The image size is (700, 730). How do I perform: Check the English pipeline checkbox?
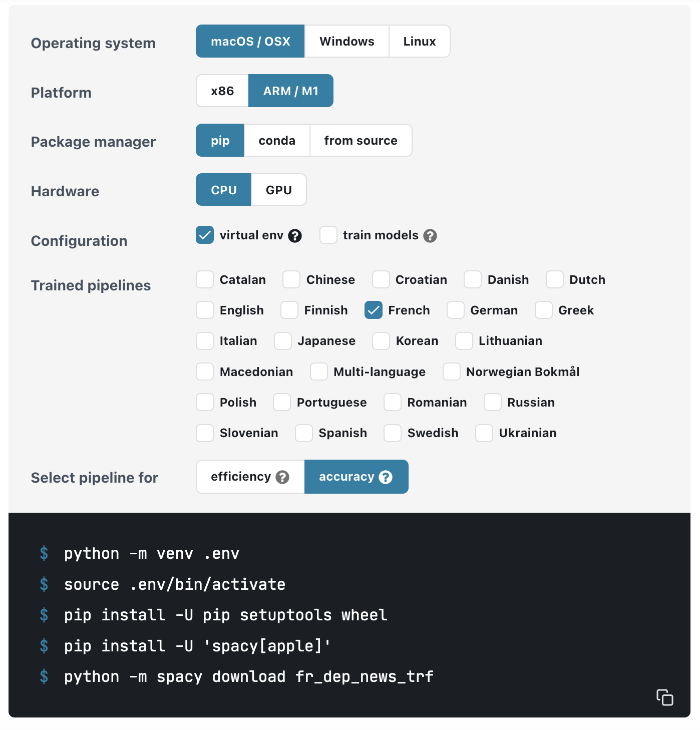coord(205,310)
